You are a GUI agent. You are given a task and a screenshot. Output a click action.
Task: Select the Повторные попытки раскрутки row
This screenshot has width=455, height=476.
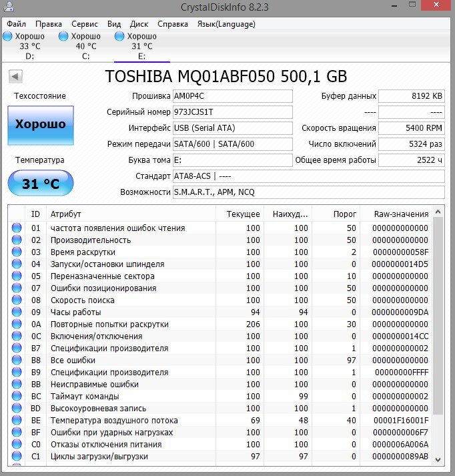pyautogui.click(x=220, y=324)
